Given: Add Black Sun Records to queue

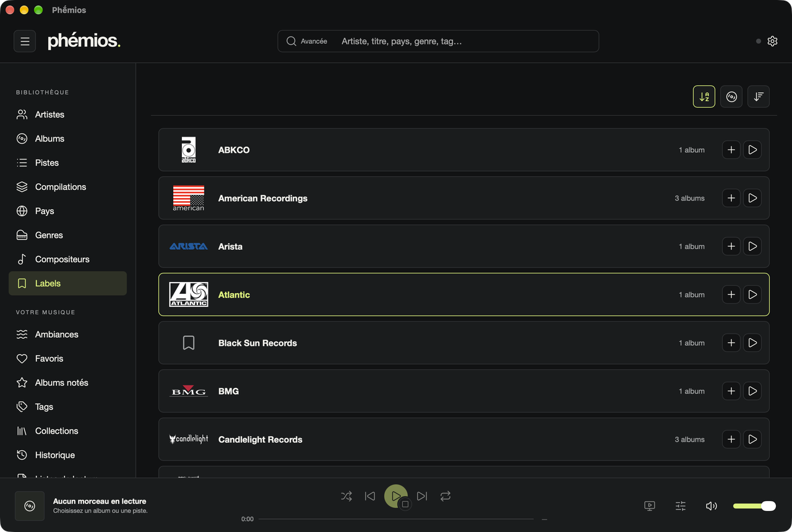Looking at the screenshot, I should [x=731, y=343].
